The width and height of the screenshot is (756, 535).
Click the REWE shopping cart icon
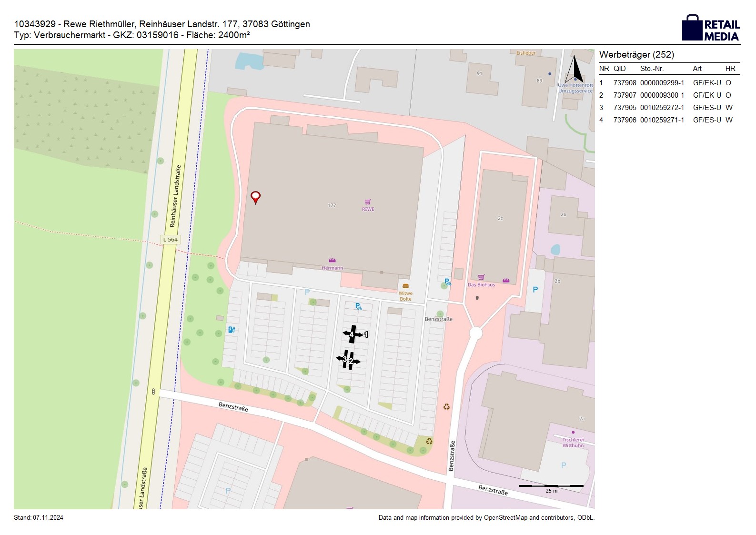[367, 202]
